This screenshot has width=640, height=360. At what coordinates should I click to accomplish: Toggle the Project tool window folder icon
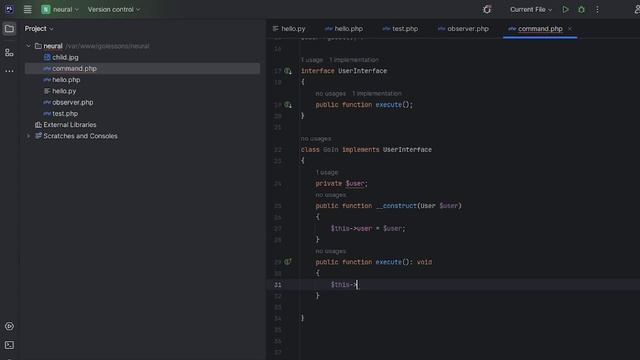tap(9, 29)
